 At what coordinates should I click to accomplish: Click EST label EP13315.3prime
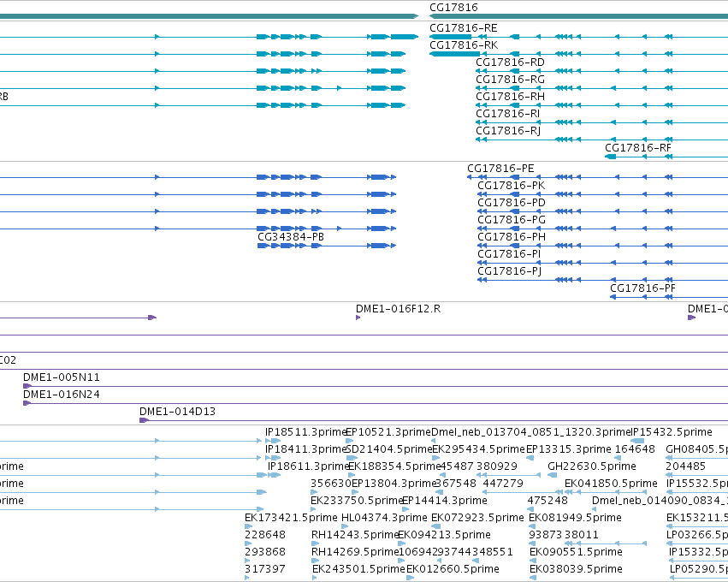pos(568,449)
